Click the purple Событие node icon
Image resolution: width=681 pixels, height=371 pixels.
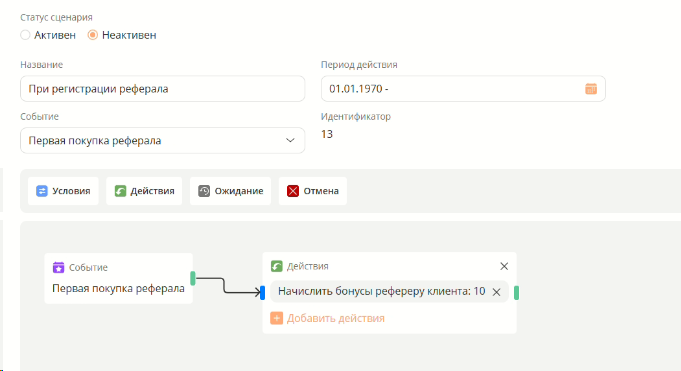[x=58, y=267]
